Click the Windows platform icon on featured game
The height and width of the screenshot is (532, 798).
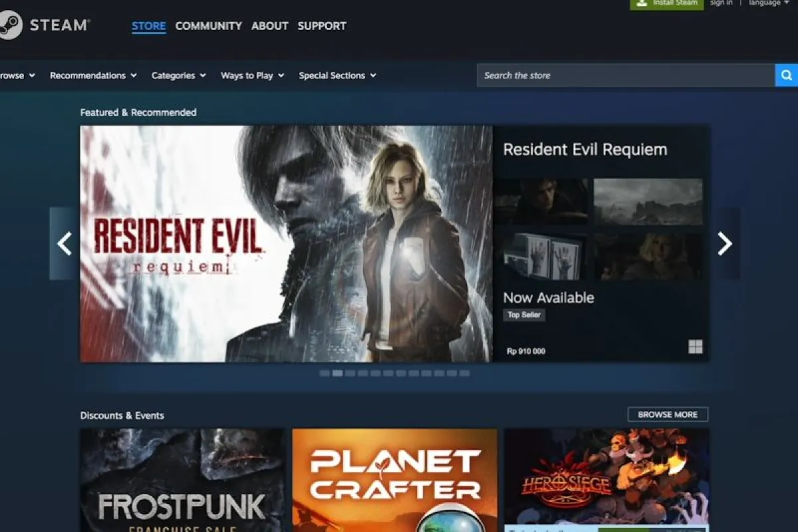coord(695,346)
